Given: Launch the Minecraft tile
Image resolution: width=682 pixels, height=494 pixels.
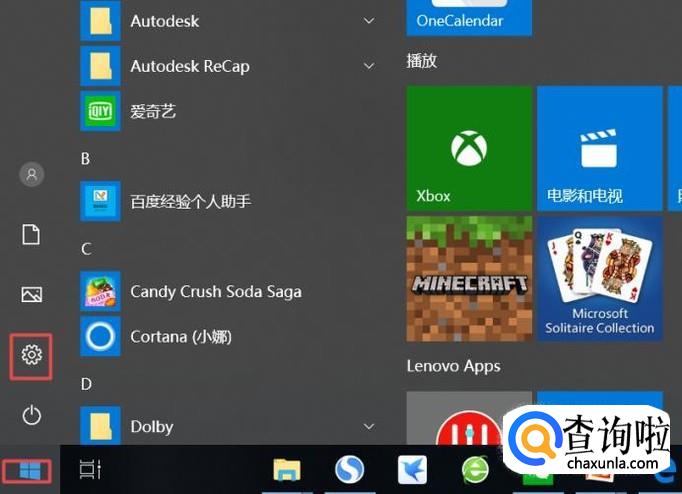Looking at the screenshot, I should click(469, 279).
